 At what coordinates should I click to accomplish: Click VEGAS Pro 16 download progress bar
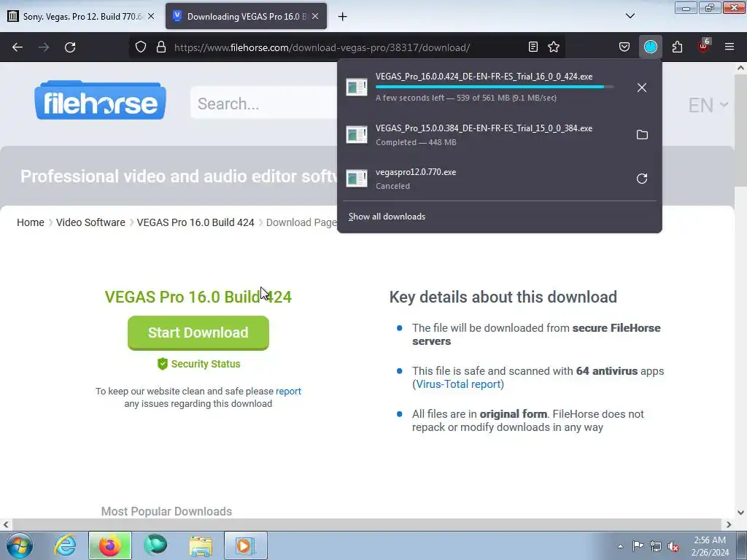494,87
